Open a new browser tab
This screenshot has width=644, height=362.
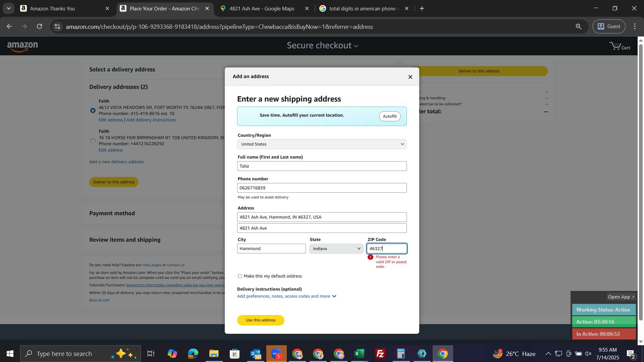click(x=422, y=8)
